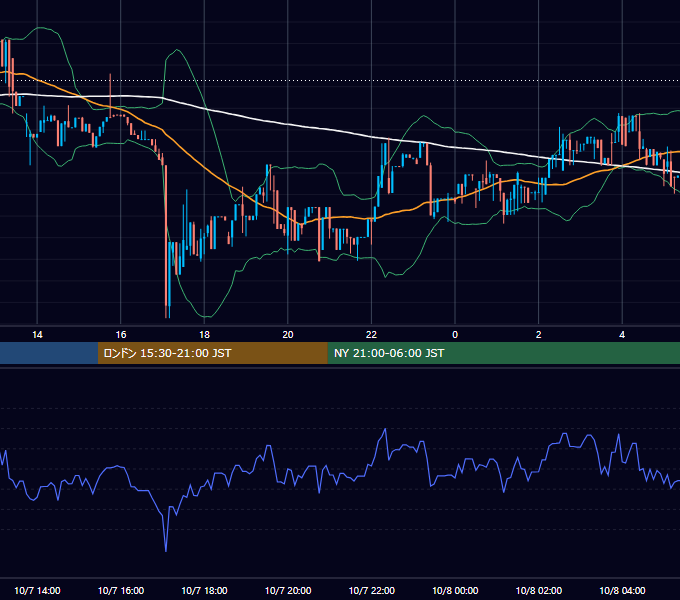Click the 10/7 22:00 label on indicator axis
Image resolution: width=680 pixels, height=600 pixels.
point(372,590)
